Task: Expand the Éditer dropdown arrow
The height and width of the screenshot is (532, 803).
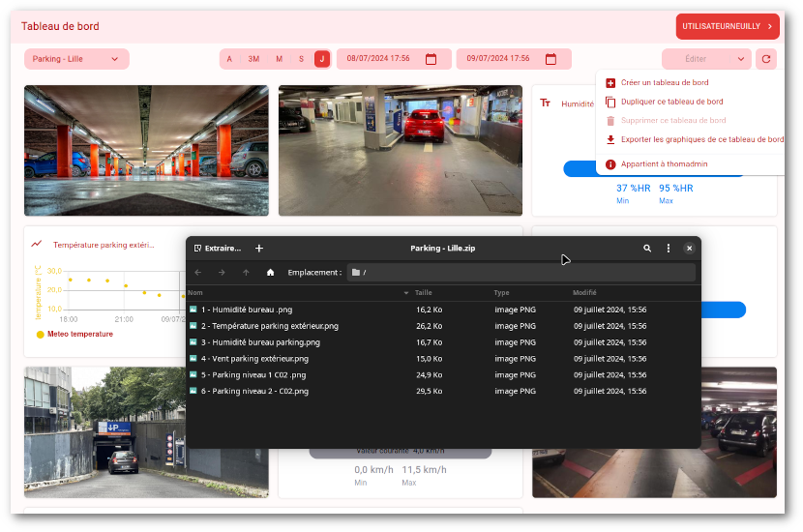Action: pyautogui.click(x=741, y=59)
